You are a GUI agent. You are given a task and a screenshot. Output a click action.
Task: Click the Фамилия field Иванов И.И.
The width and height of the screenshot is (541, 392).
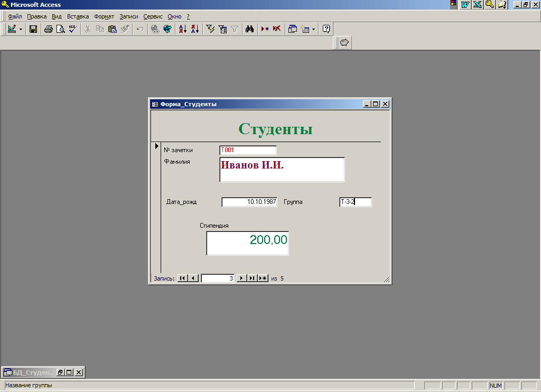pyautogui.click(x=282, y=170)
